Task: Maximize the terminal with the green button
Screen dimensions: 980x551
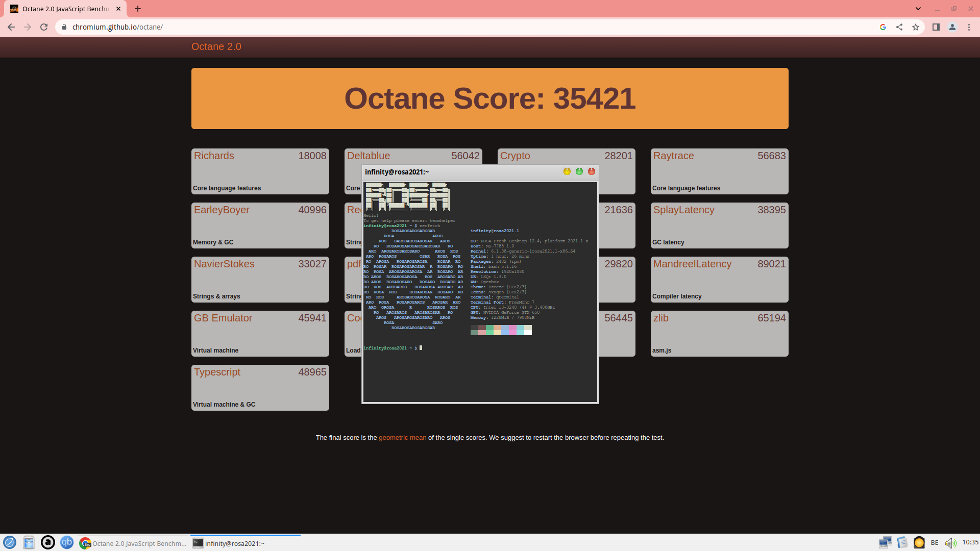Action: (x=579, y=171)
